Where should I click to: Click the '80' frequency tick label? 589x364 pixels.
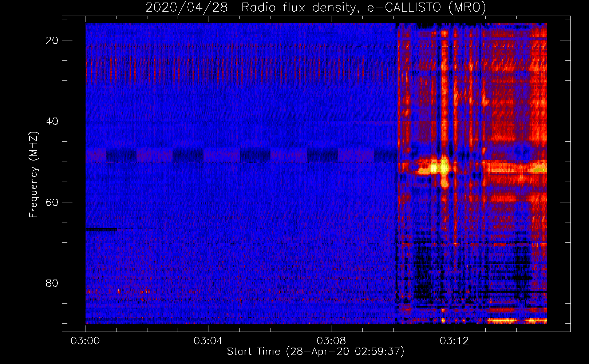[x=52, y=283]
